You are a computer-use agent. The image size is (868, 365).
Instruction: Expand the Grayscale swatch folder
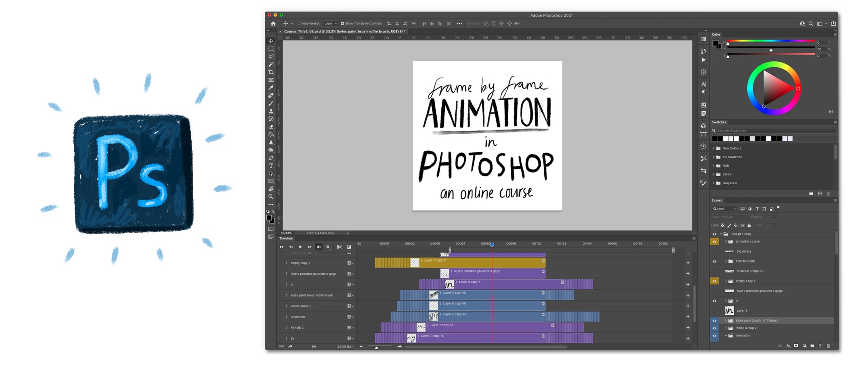(x=713, y=183)
